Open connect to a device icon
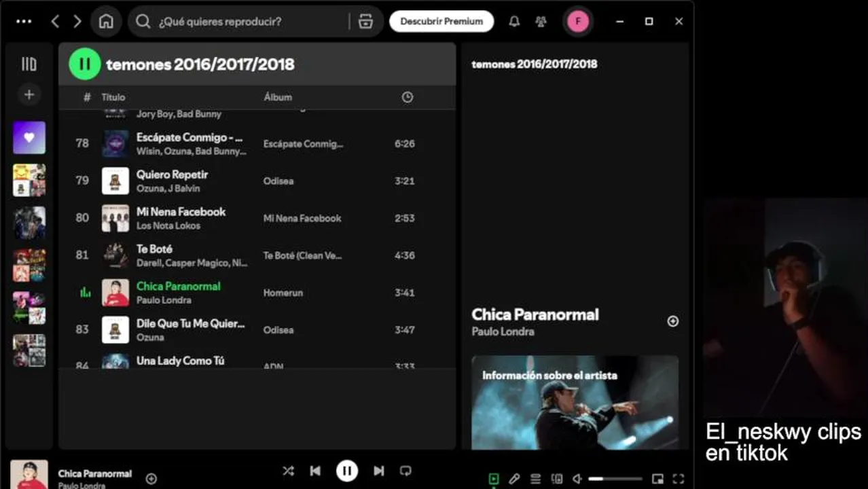The height and width of the screenshot is (489, 868). click(x=557, y=479)
